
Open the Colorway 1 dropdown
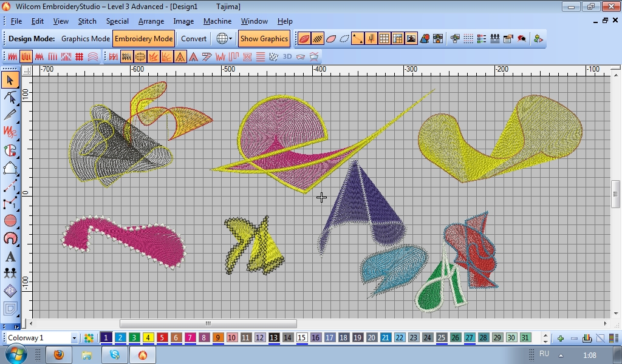74,338
